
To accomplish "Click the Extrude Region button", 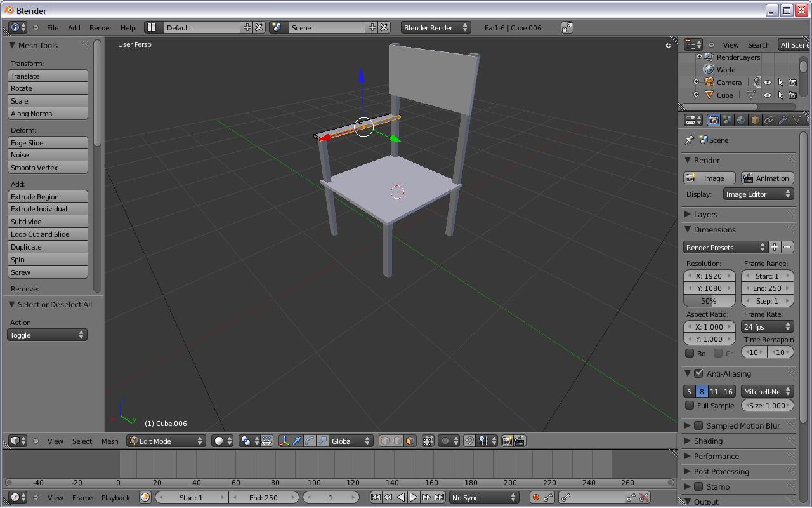I will 48,197.
